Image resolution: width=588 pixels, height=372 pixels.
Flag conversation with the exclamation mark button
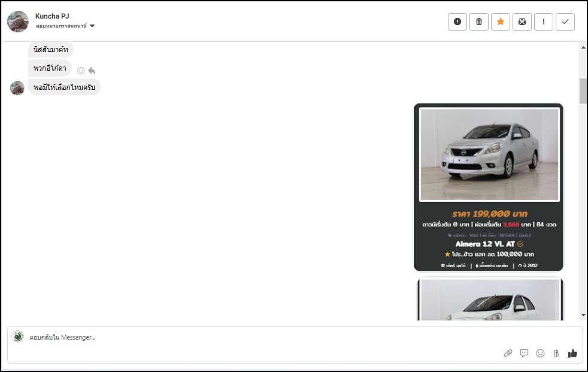click(x=543, y=22)
